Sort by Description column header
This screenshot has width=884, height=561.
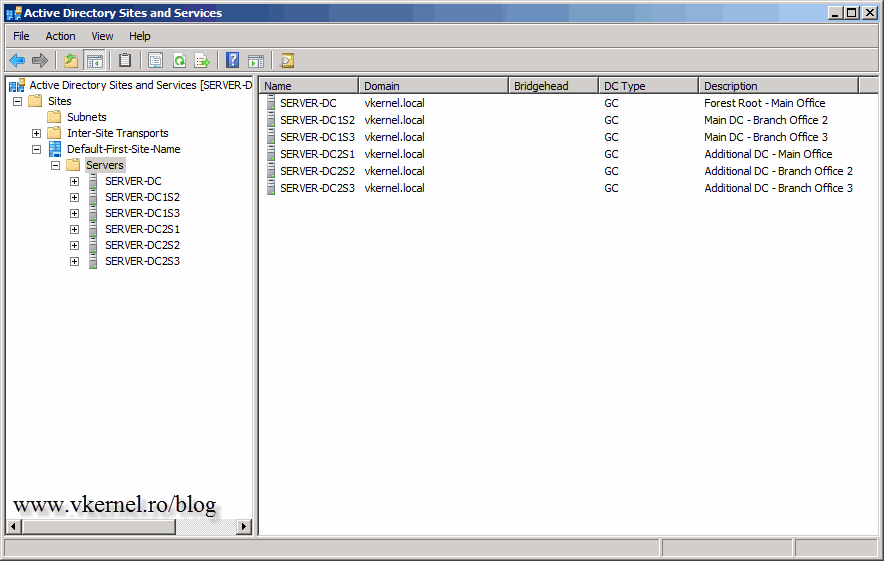point(779,86)
